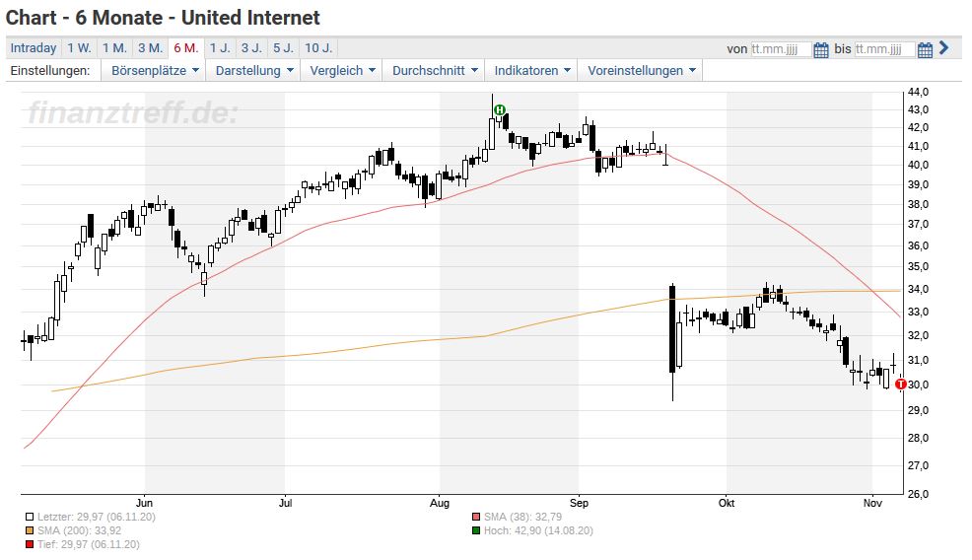Select the 1 J. time range tab
Viewport: 972px width, 560px height.
click(220, 48)
